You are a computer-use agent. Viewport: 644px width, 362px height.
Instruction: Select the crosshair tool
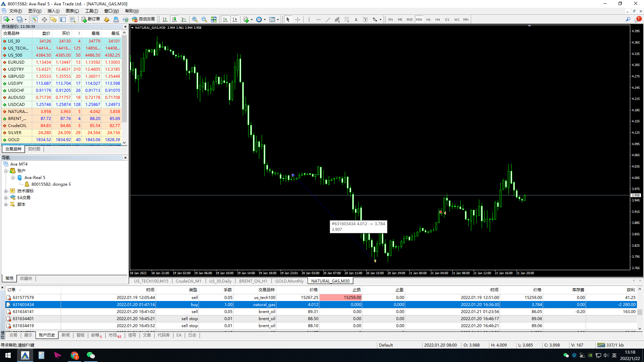click(x=298, y=19)
